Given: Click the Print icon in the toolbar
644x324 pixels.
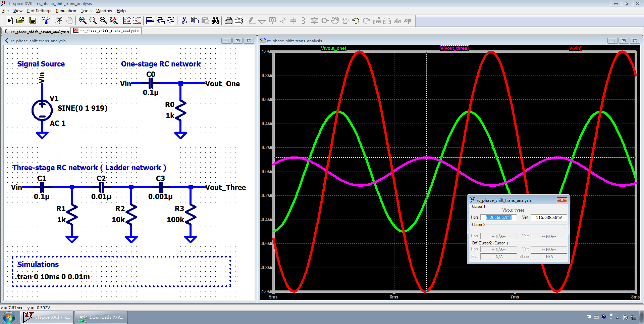Looking at the screenshot, I should tap(228, 21).
